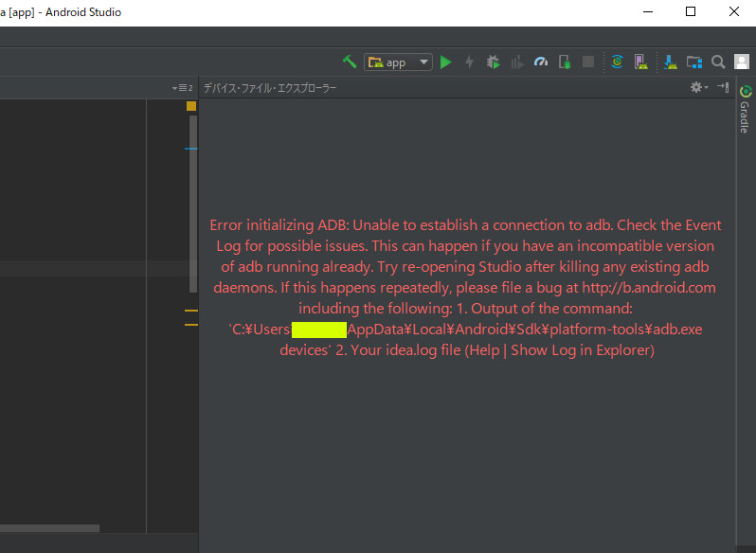This screenshot has width=756, height=553.
Task: Click the upper yellow warning stripe mark
Action: click(191, 311)
